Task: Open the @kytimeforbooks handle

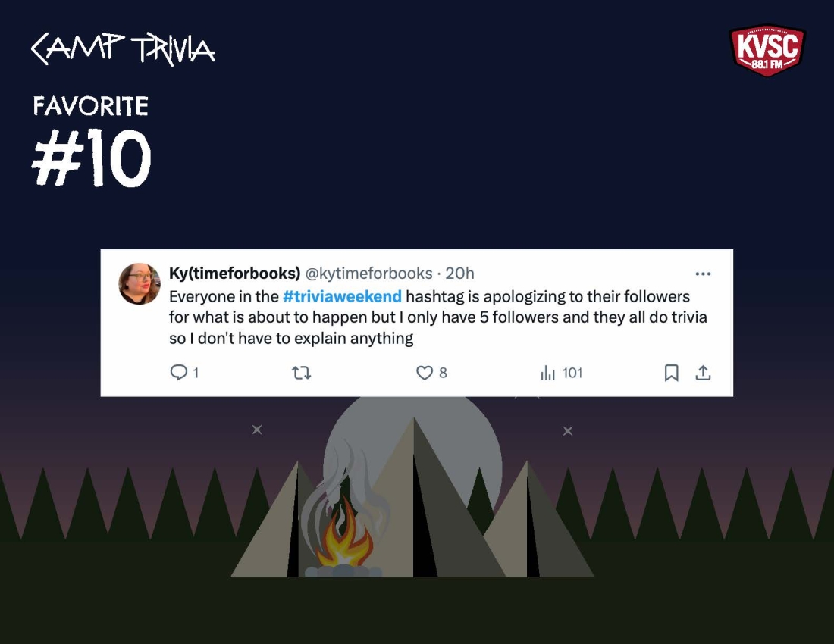Action: click(x=368, y=273)
